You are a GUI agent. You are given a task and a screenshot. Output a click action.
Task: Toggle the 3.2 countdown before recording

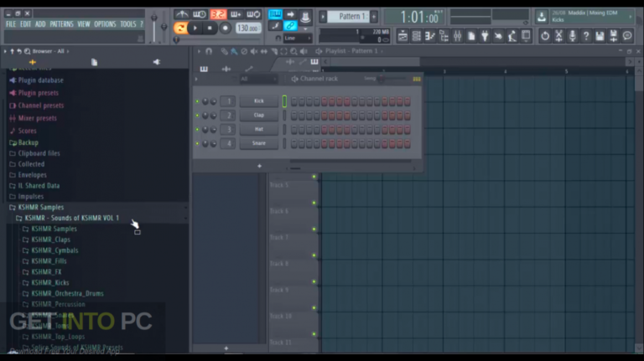pyautogui.click(x=218, y=14)
